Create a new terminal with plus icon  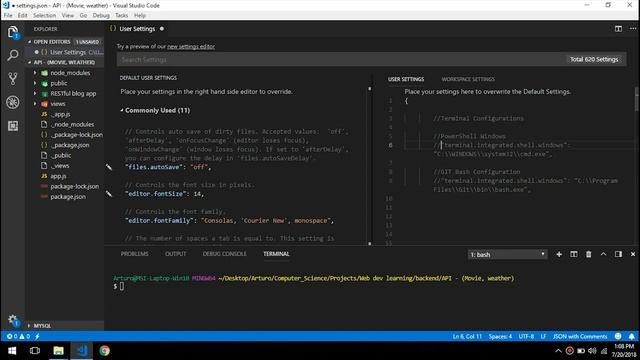559,254
